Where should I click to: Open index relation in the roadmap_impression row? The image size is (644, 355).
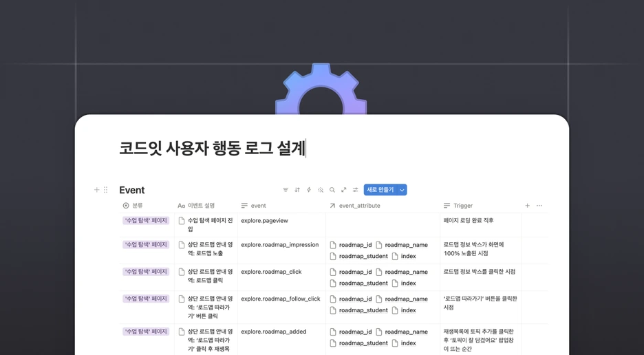[x=404, y=256]
